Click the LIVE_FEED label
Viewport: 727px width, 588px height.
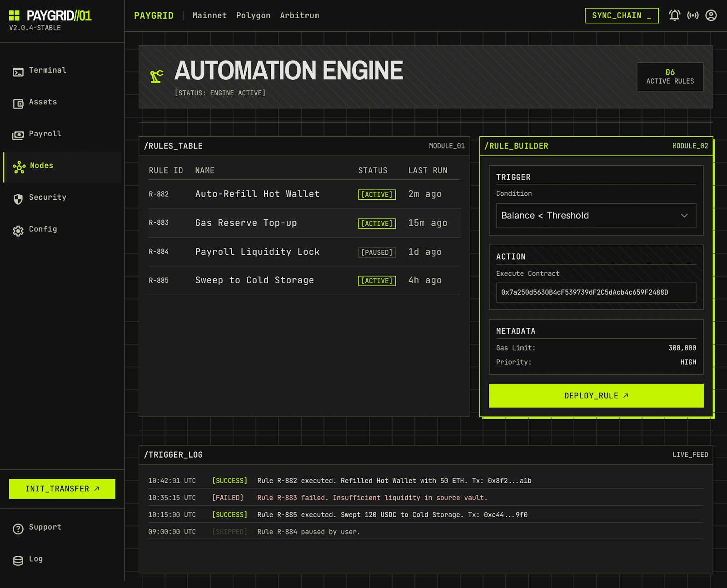click(x=690, y=455)
